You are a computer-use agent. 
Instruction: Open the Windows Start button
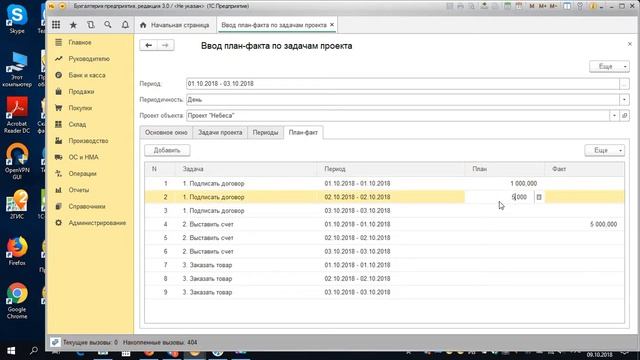coord(11,351)
